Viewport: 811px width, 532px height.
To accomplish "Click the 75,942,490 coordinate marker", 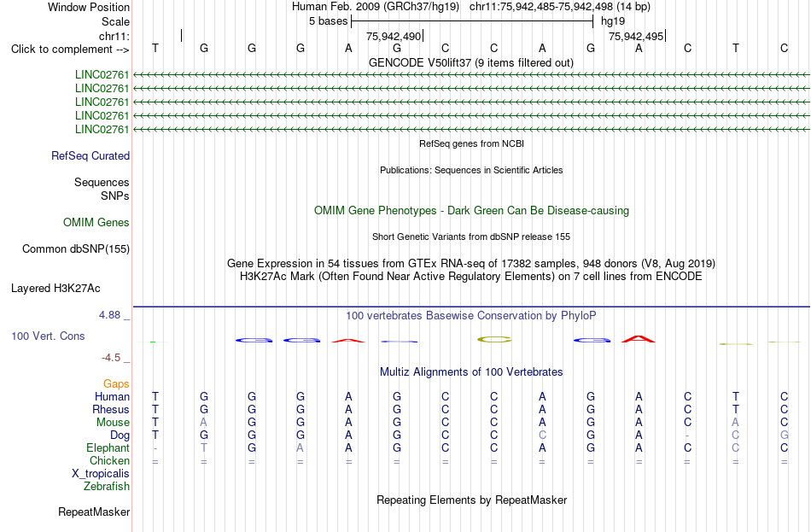I will coord(394,36).
